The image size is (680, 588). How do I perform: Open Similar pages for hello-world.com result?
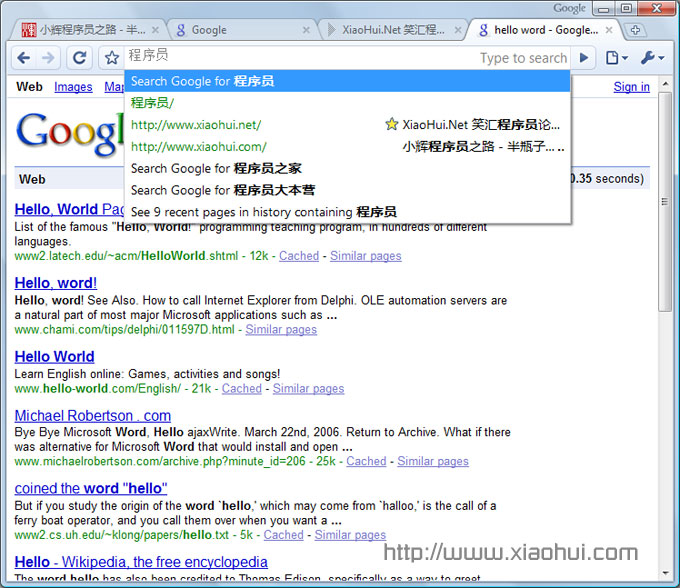pos(308,389)
